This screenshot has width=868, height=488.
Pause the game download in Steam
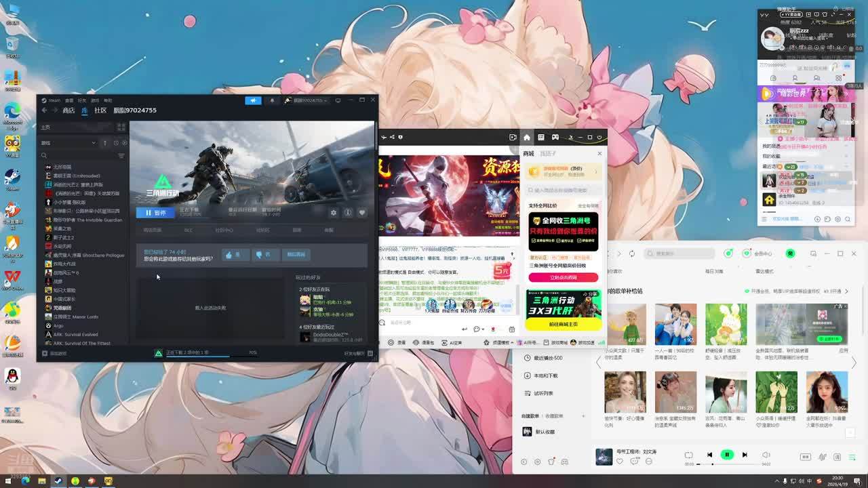coord(155,213)
